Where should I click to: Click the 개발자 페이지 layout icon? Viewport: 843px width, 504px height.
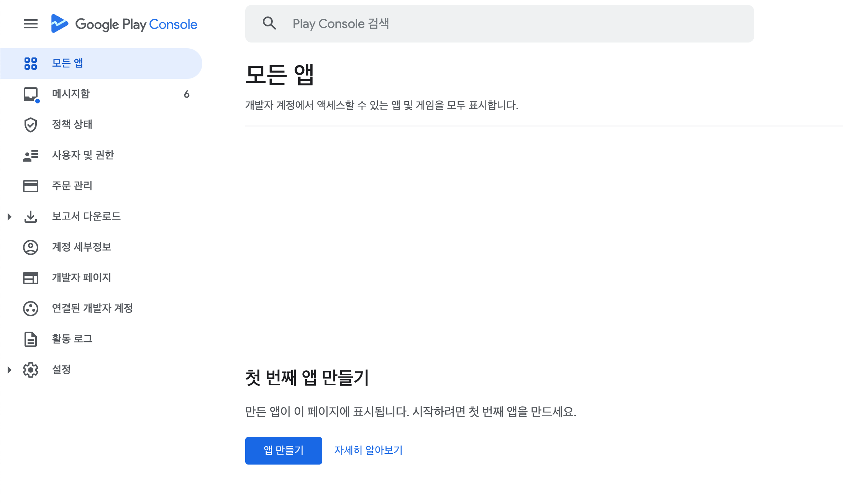31,278
